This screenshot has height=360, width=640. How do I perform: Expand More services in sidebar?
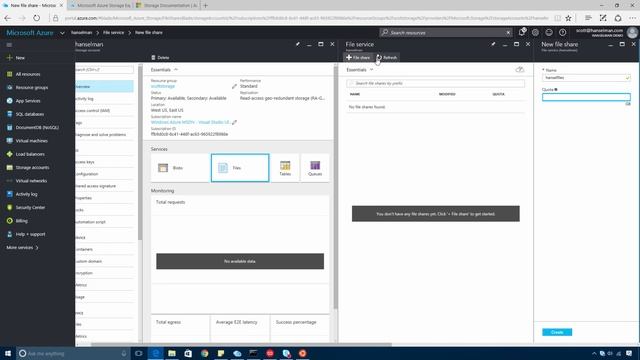click(22, 247)
